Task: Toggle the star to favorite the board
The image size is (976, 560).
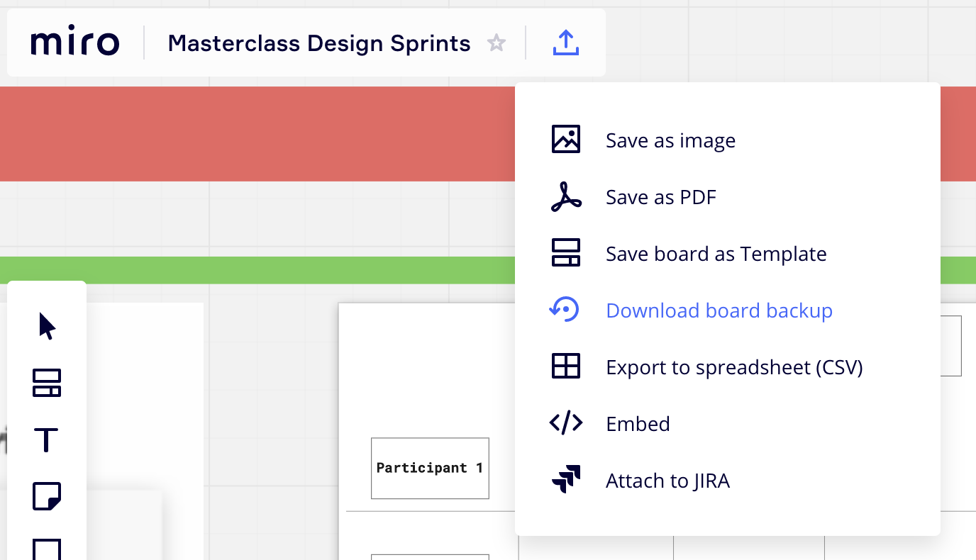Action: [x=497, y=43]
